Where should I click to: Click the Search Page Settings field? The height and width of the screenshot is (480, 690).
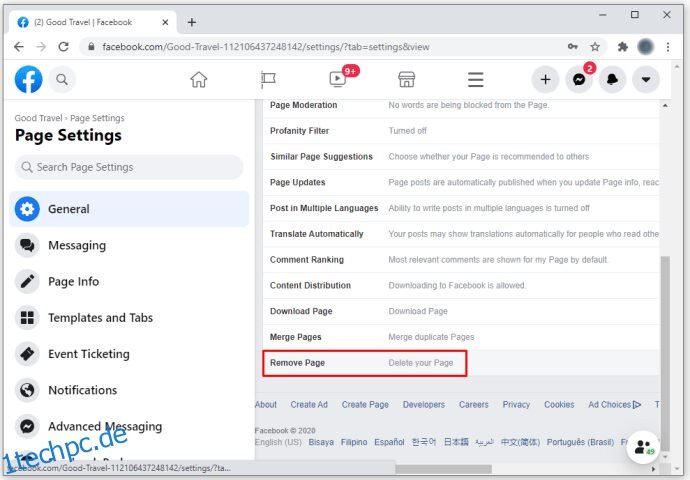(129, 167)
